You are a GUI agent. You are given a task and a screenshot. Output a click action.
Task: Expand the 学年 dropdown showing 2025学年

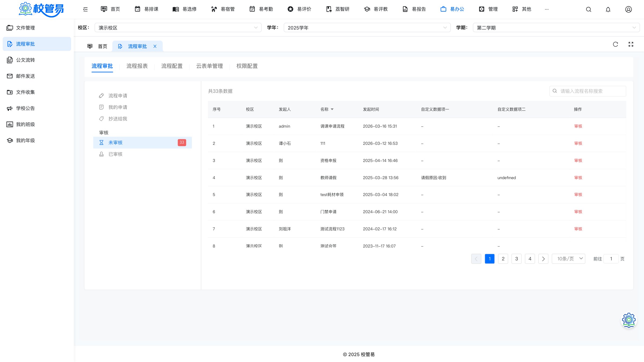coord(367,28)
